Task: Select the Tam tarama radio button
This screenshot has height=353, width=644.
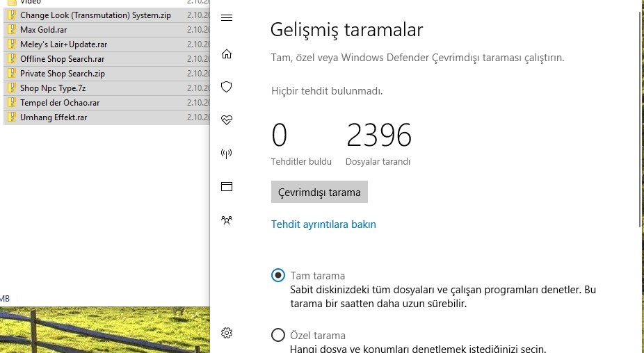Action: pyautogui.click(x=278, y=275)
